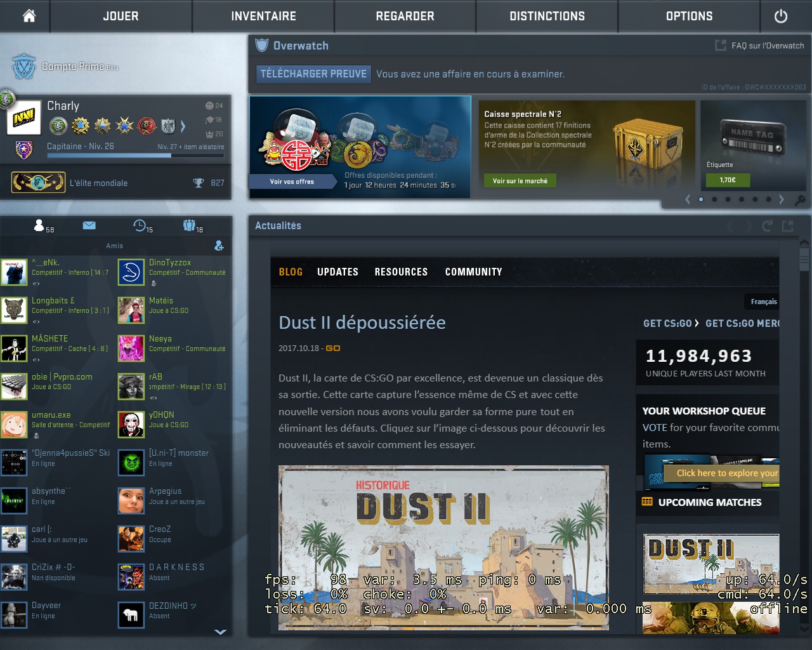Go to previous store carousel page arrow

688,199
